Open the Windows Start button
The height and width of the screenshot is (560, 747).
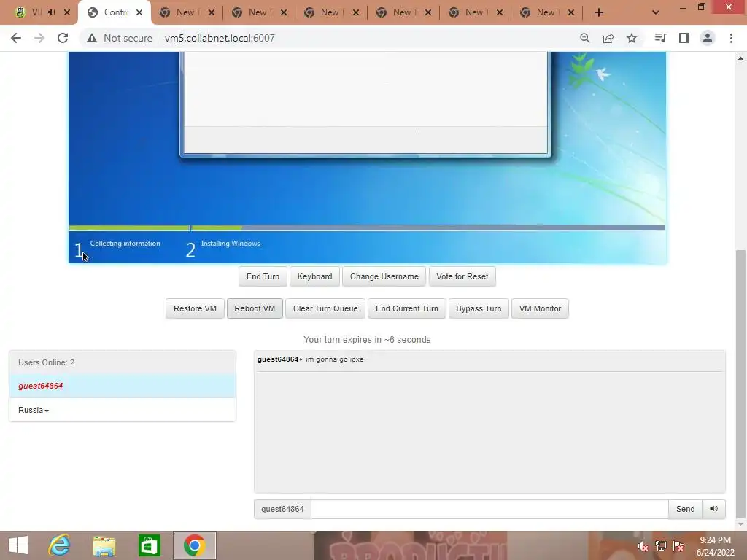click(x=18, y=545)
